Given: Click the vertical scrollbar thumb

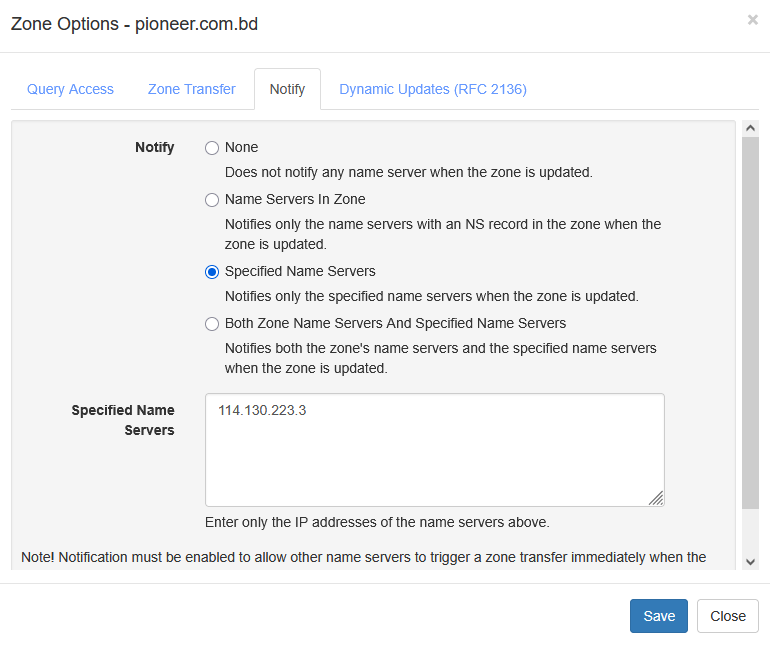Looking at the screenshot, I should tap(750, 320).
